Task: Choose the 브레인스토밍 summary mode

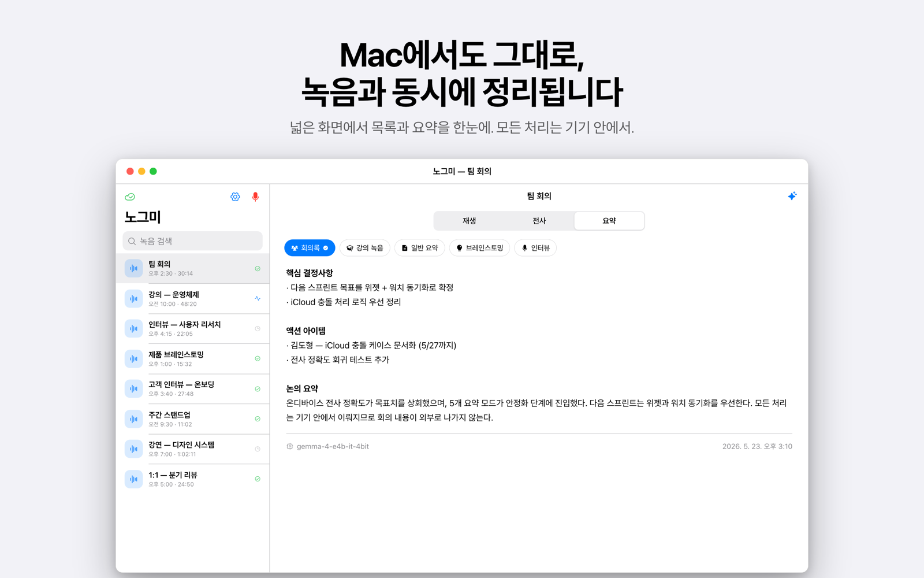Action: tap(479, 248)
